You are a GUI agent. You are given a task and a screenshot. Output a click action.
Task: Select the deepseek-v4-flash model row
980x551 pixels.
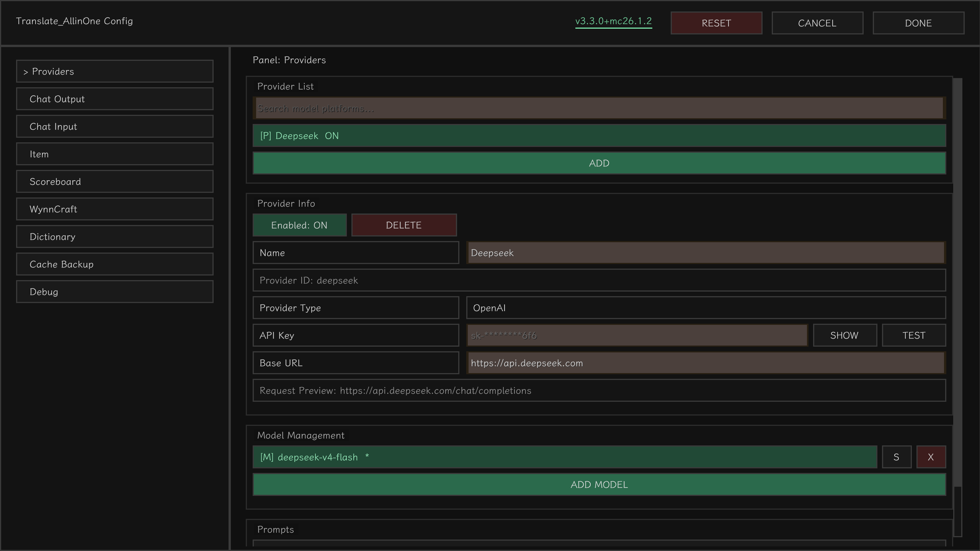pyautogui.click(x=565, y=457)
